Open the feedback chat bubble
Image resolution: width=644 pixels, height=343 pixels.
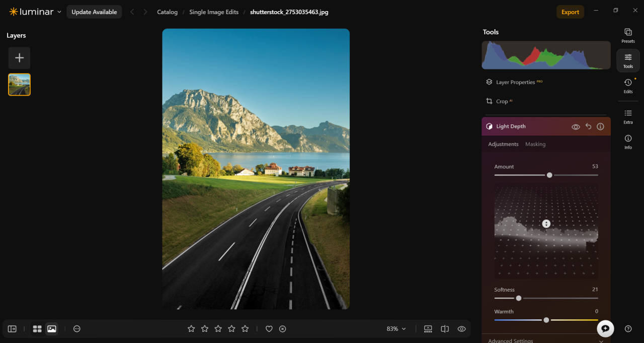tap(605, 328)
